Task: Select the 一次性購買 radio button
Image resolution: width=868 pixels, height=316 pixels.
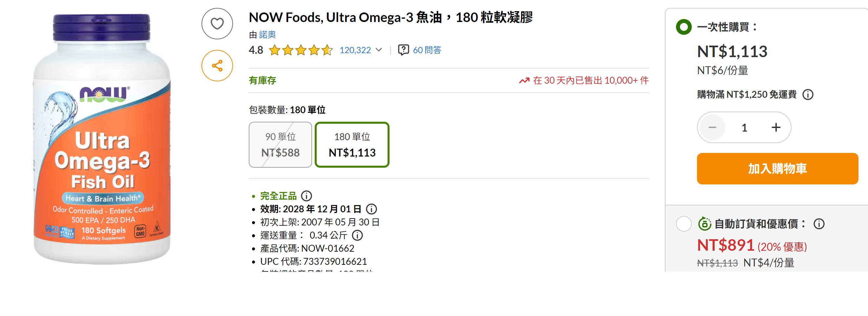Action: coord(684,27)
